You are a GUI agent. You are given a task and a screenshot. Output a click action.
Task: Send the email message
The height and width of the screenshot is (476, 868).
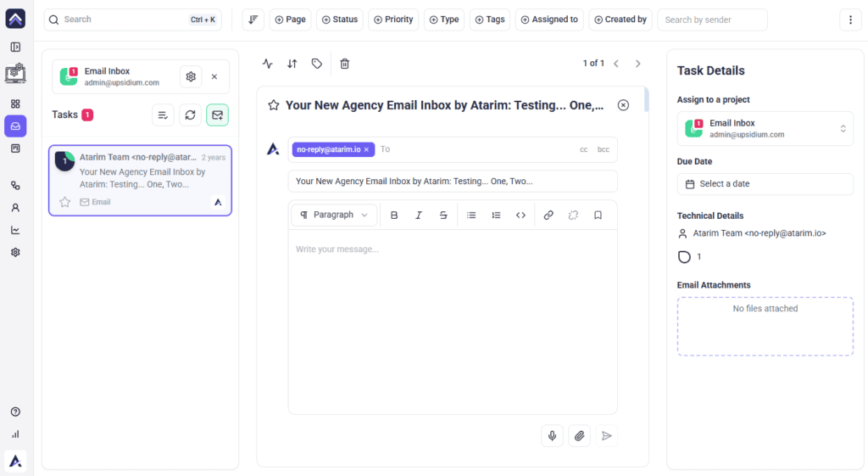tap(607, 435)
